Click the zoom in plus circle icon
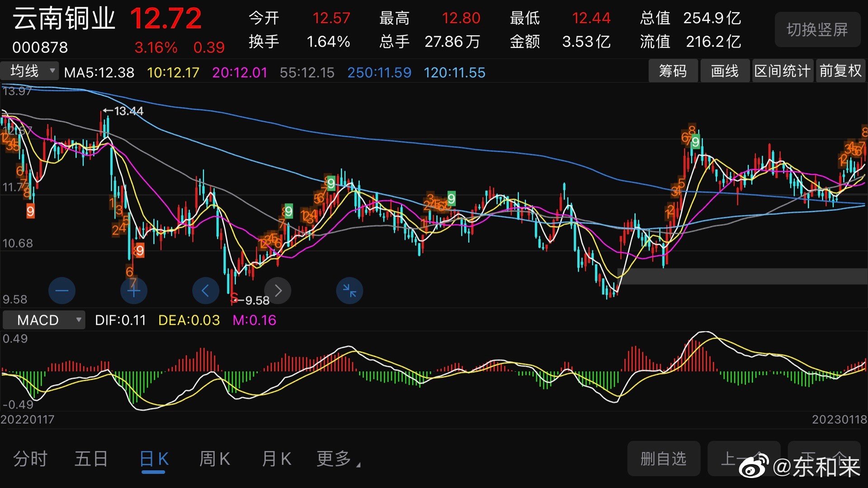868x488 pixels. [134, 291]
